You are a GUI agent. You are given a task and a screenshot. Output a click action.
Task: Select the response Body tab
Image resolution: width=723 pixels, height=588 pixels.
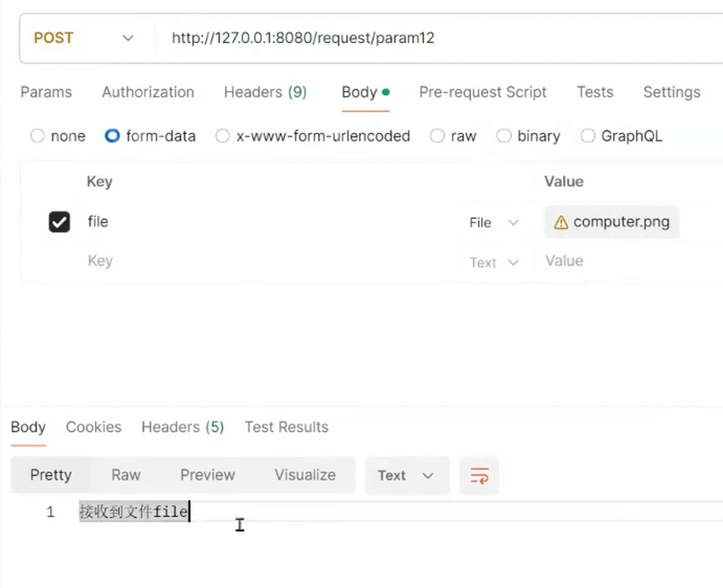point(28,427)
